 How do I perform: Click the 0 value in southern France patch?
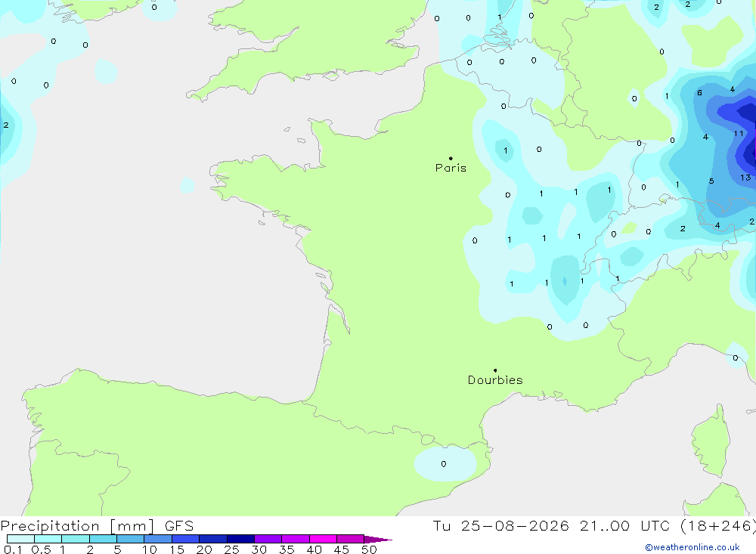point(444,464)
